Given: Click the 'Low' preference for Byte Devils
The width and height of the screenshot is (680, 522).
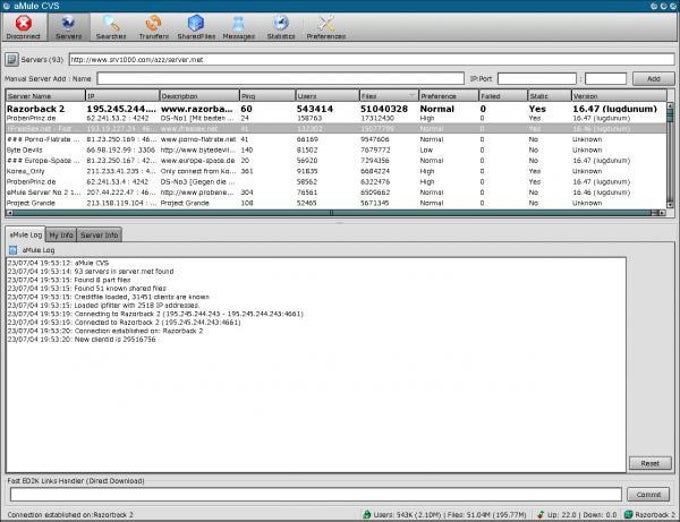Looking at the screenshot, I should (426, 150).
